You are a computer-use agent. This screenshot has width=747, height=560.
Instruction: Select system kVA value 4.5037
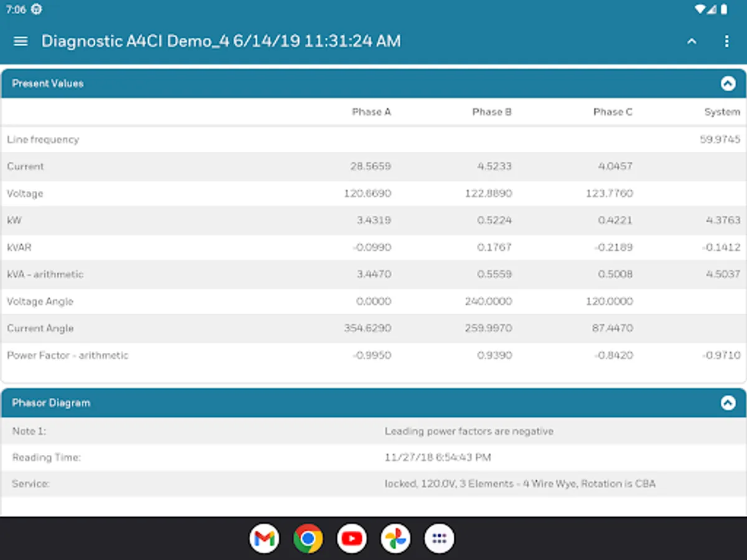pos(723,274)
